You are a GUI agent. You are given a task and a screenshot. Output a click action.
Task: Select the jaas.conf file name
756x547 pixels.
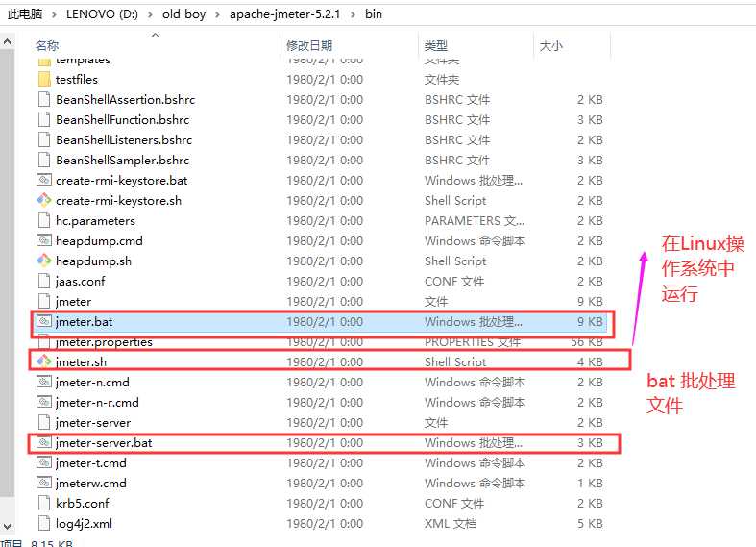[80, 282]
